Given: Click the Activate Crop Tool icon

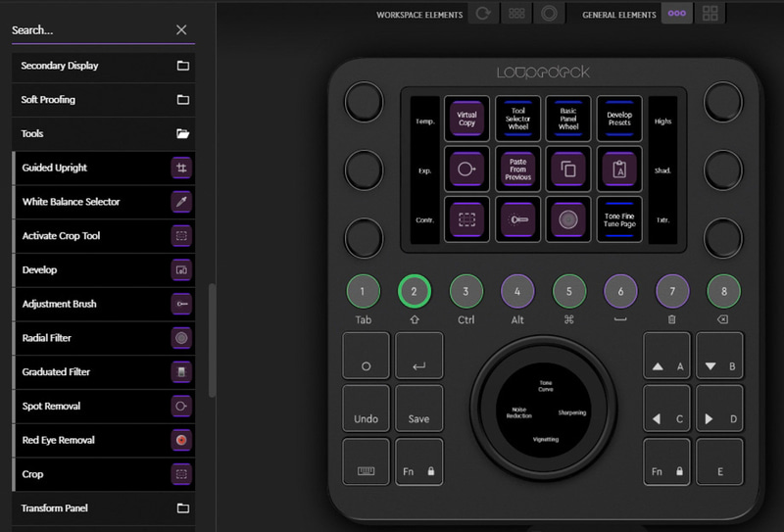Looking at the screenshot, I should [x=181, y=236].
